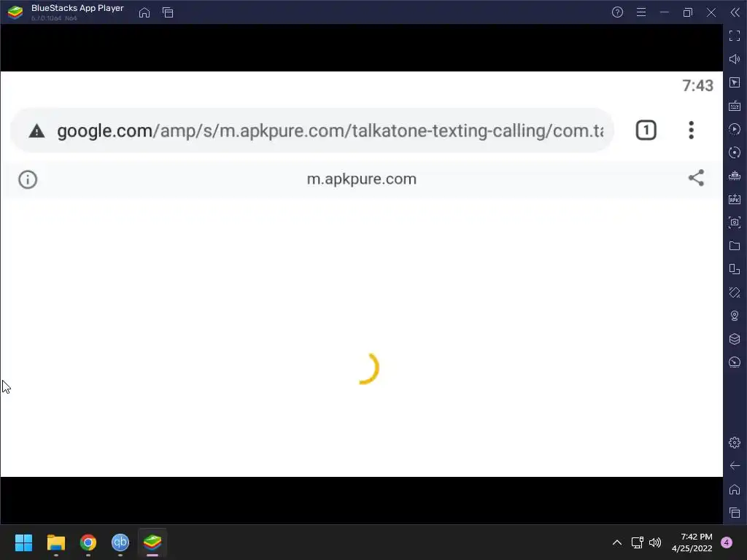The width and height of the screenshot is (747, 560).
Task: Click the m.apkpure.com AMP header text
Action: pyautogui.click(x=362, y=179)
